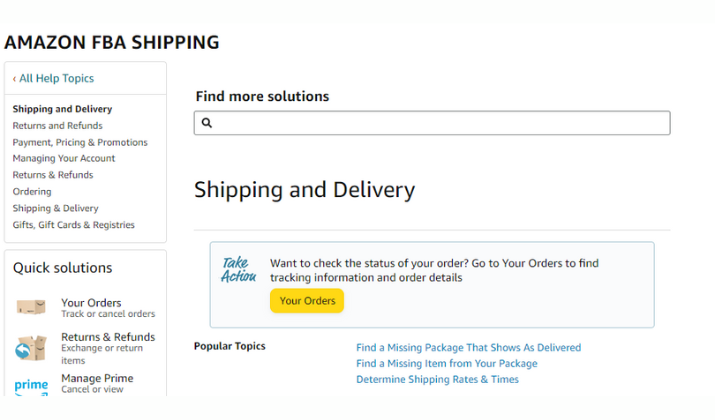
Task: Focus the Find more solutions search field
Action: pos(432,123)
